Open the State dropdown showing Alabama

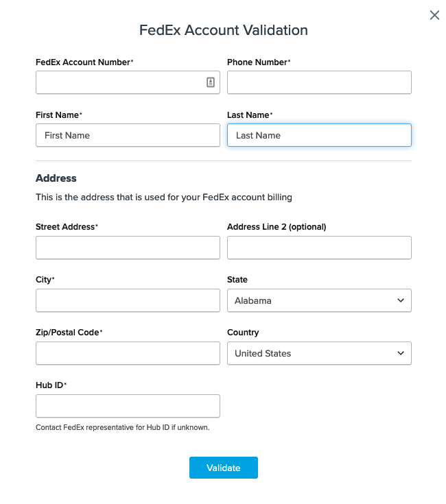click(312, 300)
